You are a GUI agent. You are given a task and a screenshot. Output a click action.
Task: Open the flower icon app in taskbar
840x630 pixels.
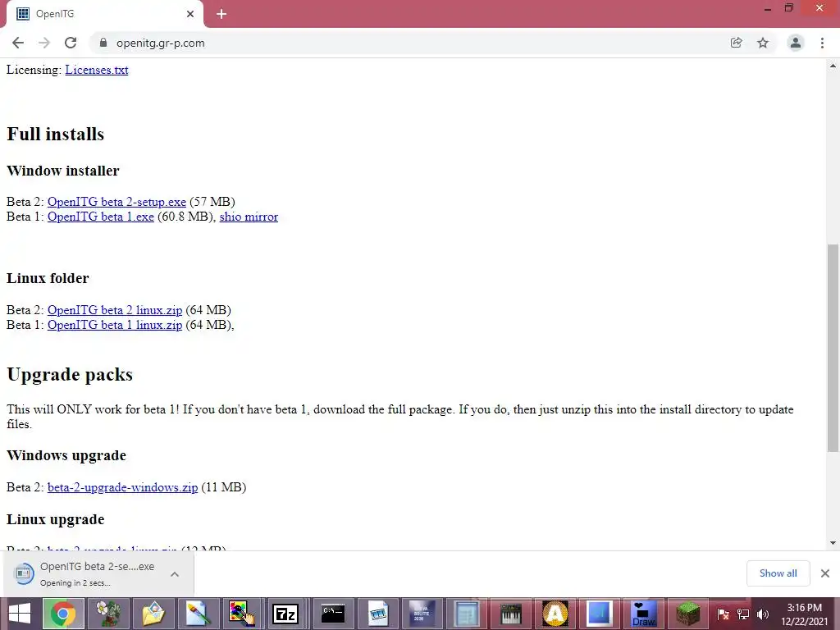[109, 614]
